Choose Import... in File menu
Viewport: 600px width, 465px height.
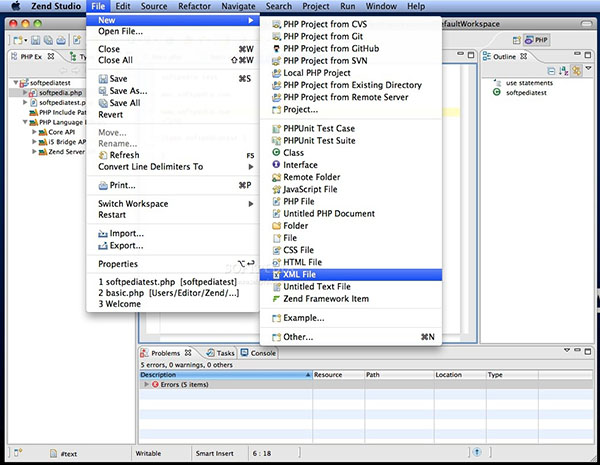point(173,233)
